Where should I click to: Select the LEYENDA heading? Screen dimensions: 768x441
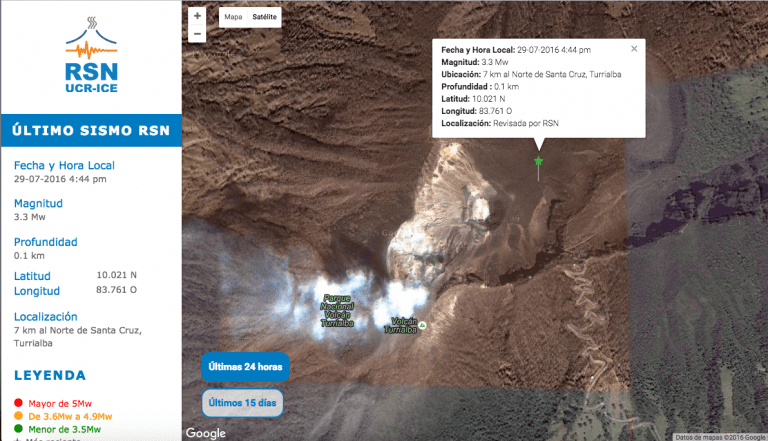coord(50,375)
